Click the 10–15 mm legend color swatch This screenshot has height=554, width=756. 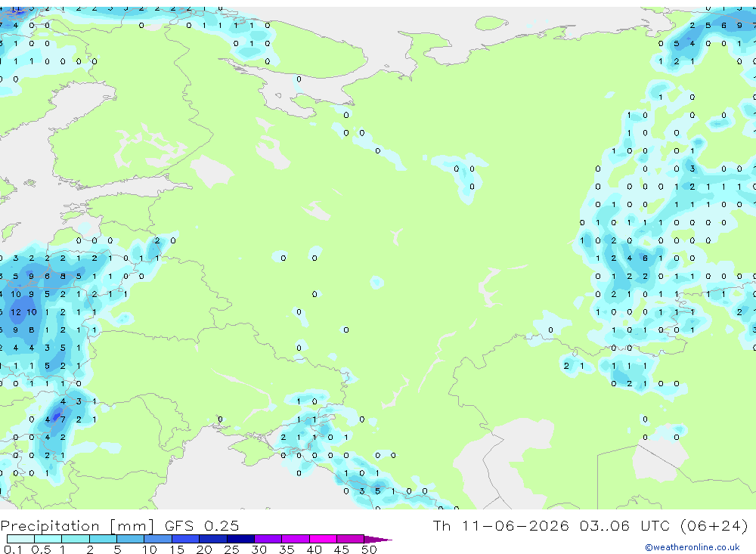click(x=158, y=539)
